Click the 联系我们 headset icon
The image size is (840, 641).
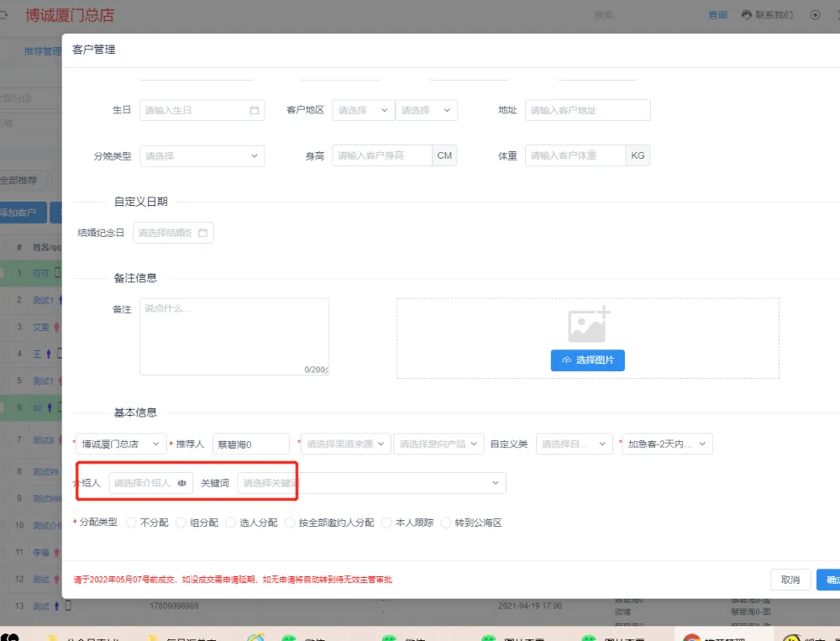[747, 15]
